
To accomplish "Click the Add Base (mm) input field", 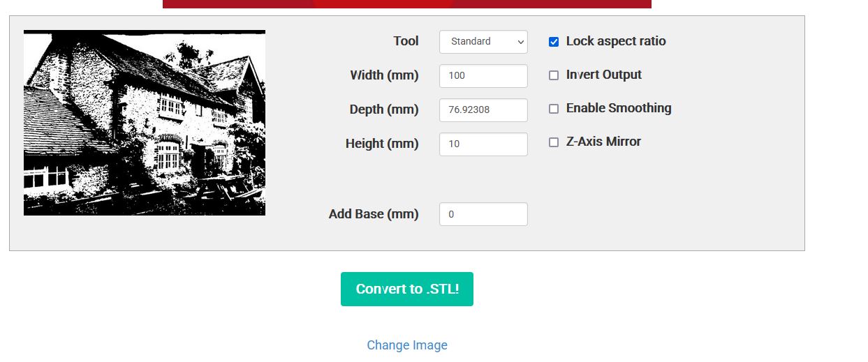I will (483, 214).
